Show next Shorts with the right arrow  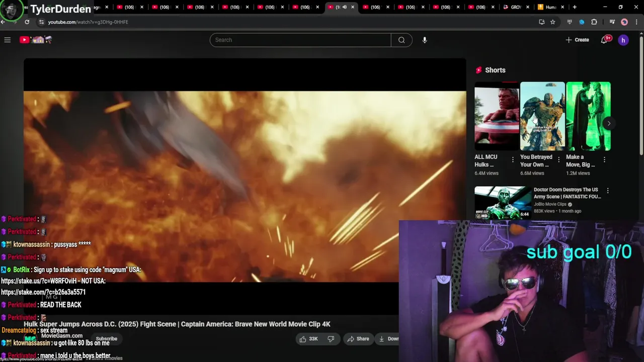609,123
